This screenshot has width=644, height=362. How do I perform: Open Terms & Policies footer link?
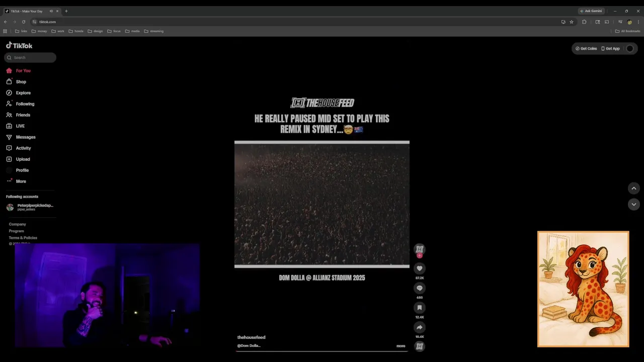(23, 237)
